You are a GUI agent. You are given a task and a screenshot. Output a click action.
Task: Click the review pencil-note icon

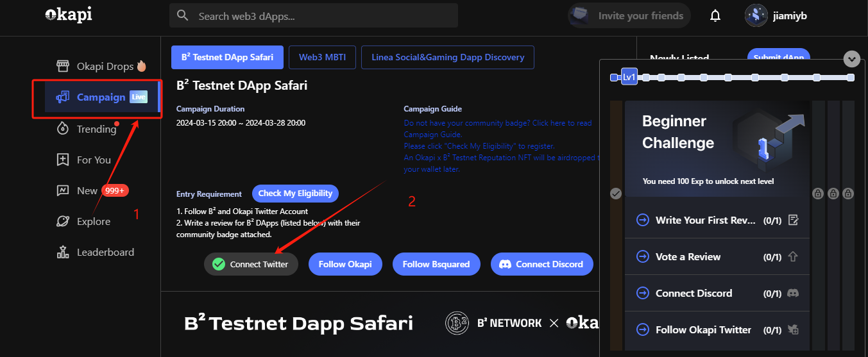[793, 220]
